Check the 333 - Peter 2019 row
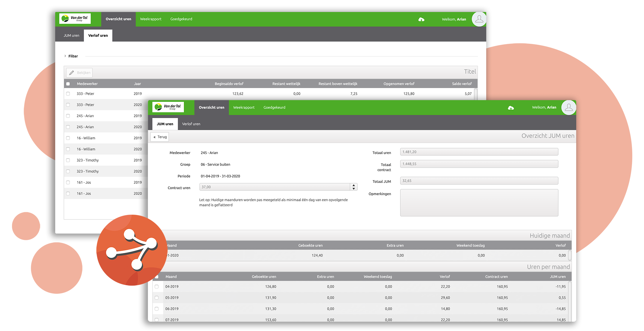The width and height of the screenshot is (644, 331). pyautogui.click(x=68, y=94)
